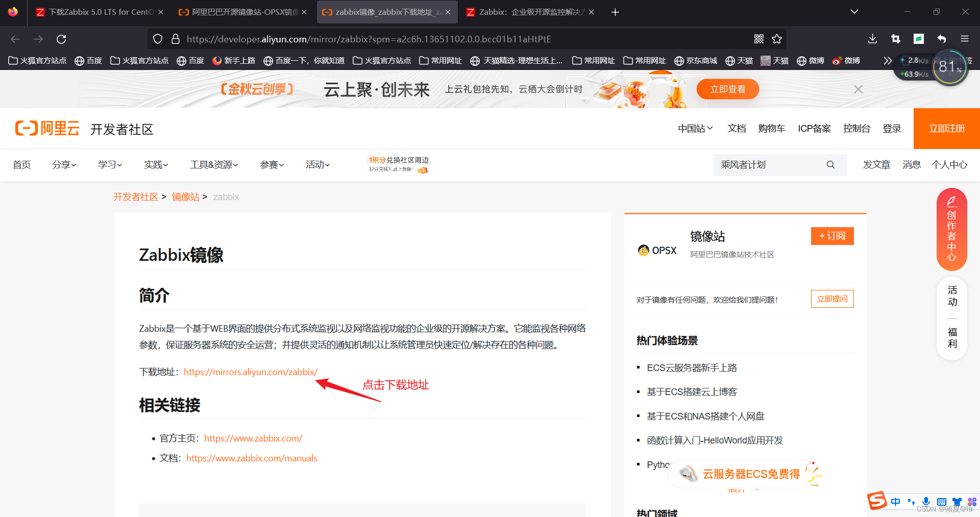980x517 pixels.
Task: Expand the list all tabs chevron
Action: [x=854, y=12]
